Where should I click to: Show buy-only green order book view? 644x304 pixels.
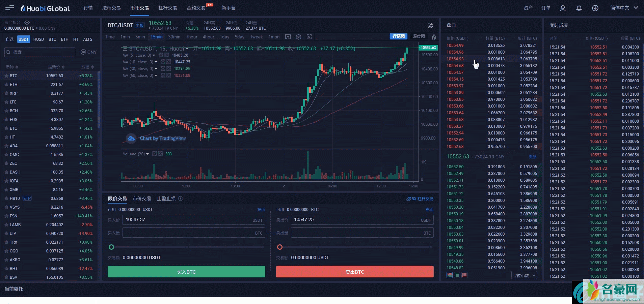point(457,275)
